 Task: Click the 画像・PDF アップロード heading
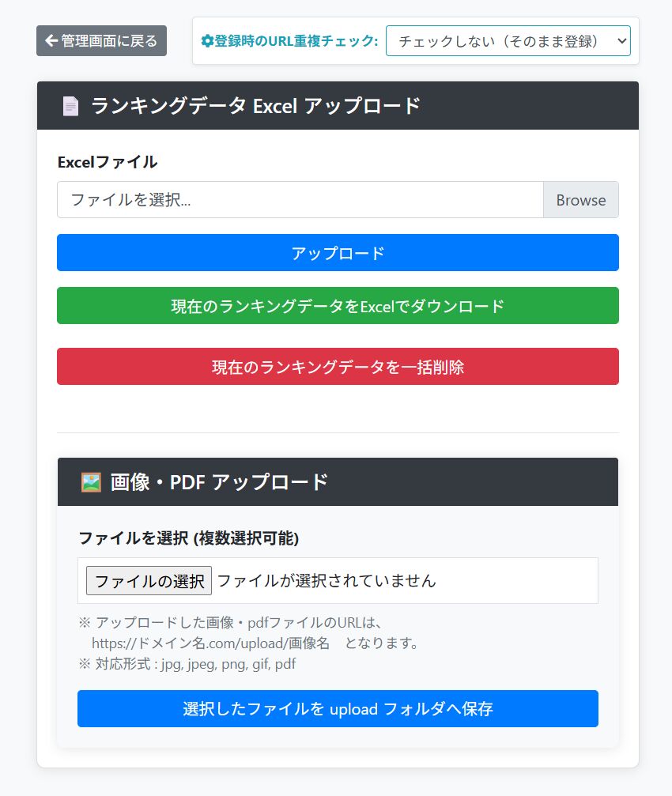point(220,482)
